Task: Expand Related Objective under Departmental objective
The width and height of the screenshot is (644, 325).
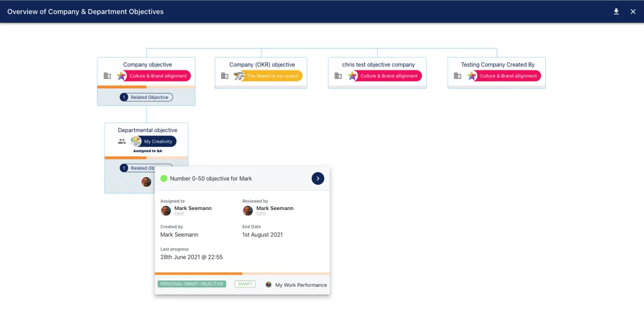Action: [x=146, y=168]
